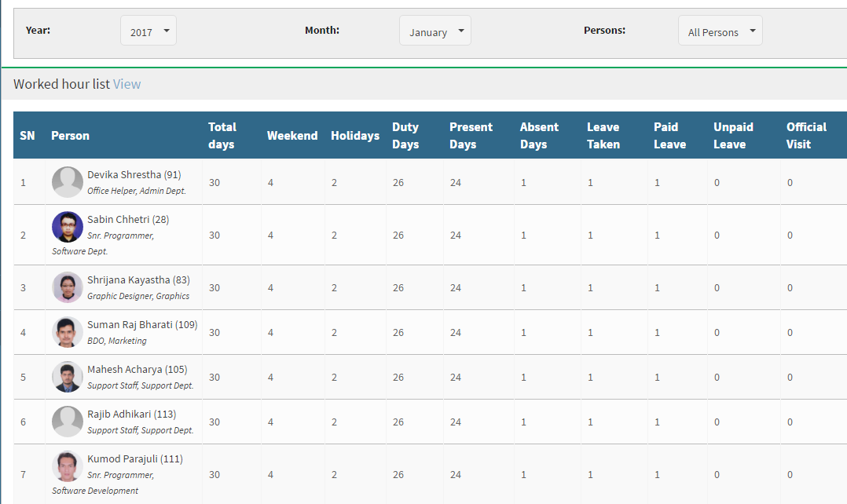Click Rajib Adhikari's Unpaid Leave value 0
This screenshot has width=847, height=504.
click(x=717, y=422)
